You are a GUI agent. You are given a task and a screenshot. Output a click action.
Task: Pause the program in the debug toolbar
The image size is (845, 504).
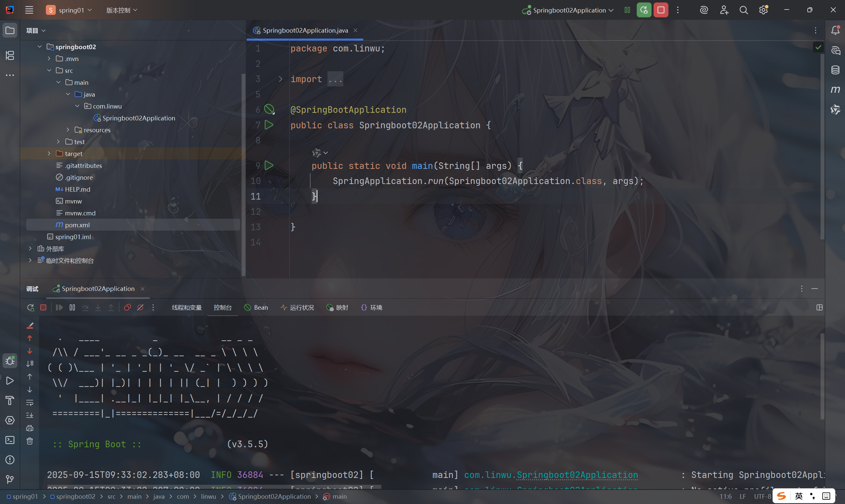pos(72,307)
